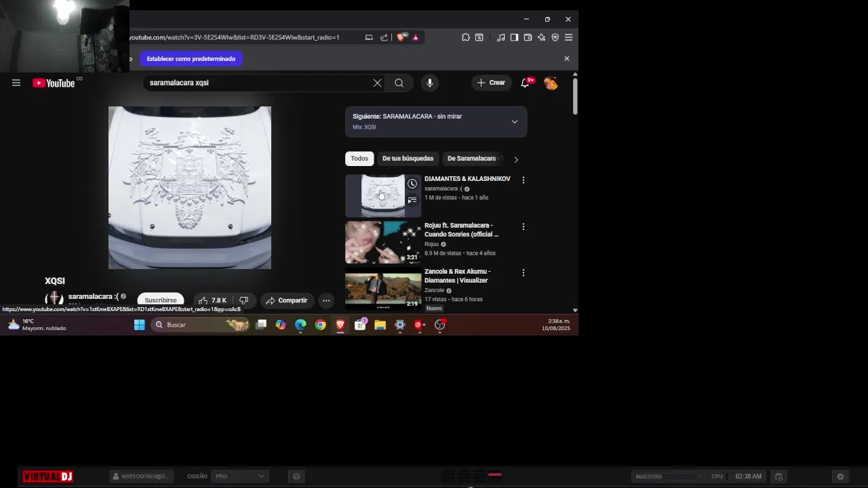Subscribe with the Suscribirse button
Image resolution: width=868 pixels, height=488 pixels.
coord(160,300)
